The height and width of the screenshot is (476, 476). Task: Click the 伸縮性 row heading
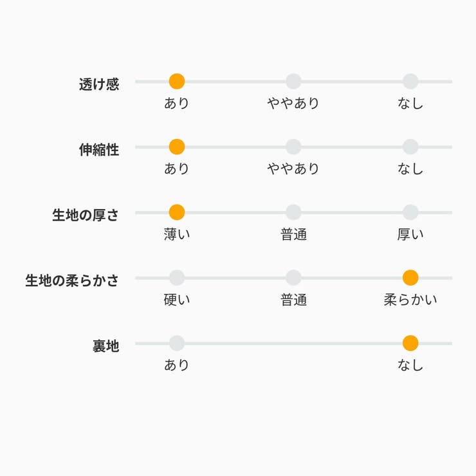(99, 150)
